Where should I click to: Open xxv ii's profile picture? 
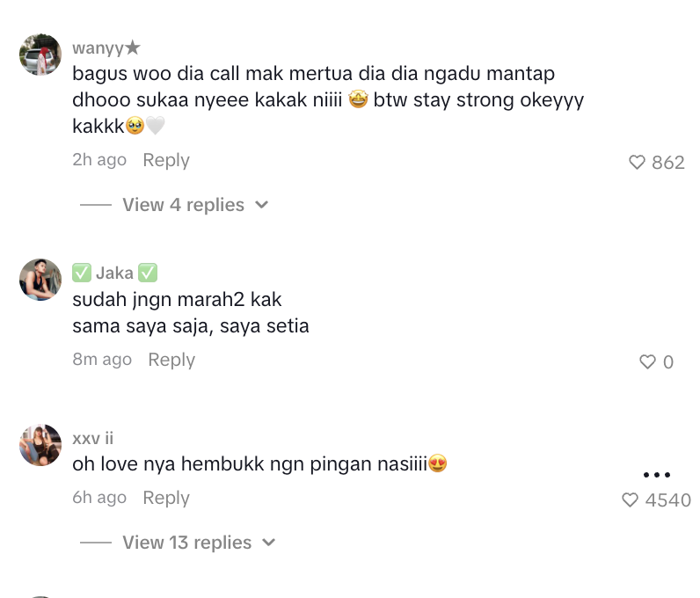[40, 445]
